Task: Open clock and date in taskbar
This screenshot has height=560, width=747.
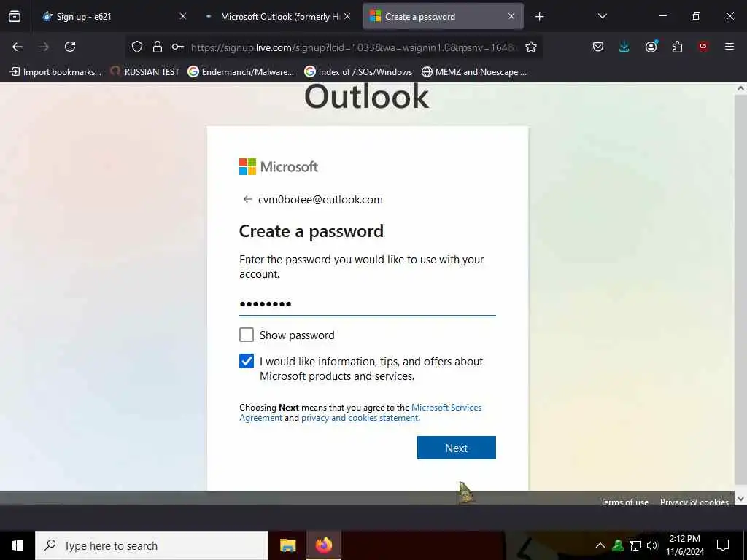Action: point(684,545)
